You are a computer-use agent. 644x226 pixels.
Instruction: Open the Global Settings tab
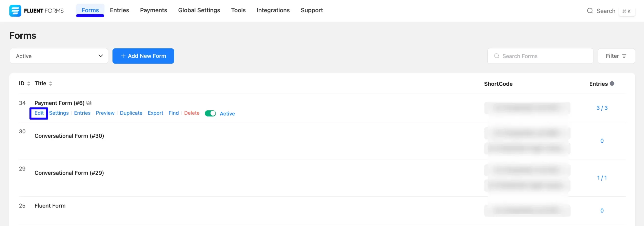(x=199, y=10)
